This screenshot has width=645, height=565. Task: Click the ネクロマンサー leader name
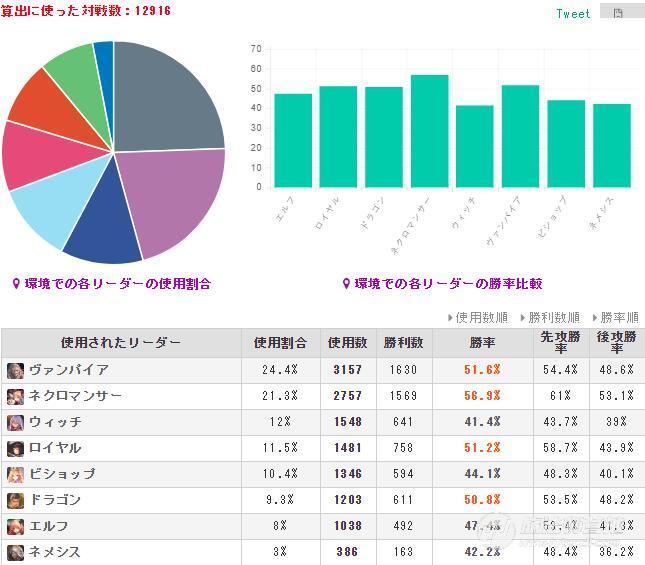click(75, 396)
